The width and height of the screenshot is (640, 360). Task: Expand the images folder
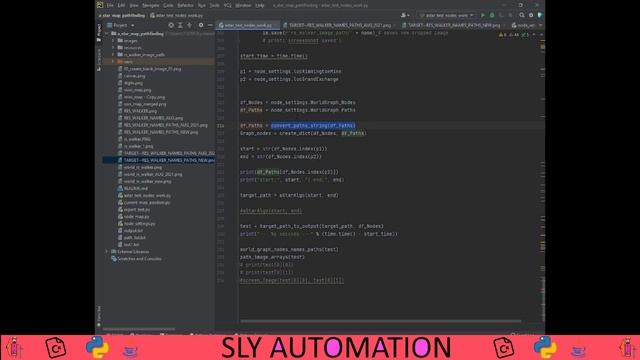113,41
